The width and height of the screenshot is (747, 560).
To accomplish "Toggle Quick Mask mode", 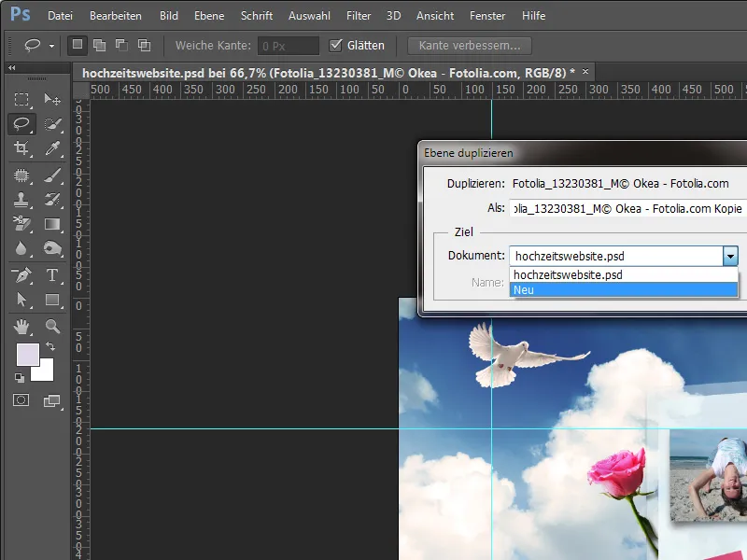I will pos(21,400).
